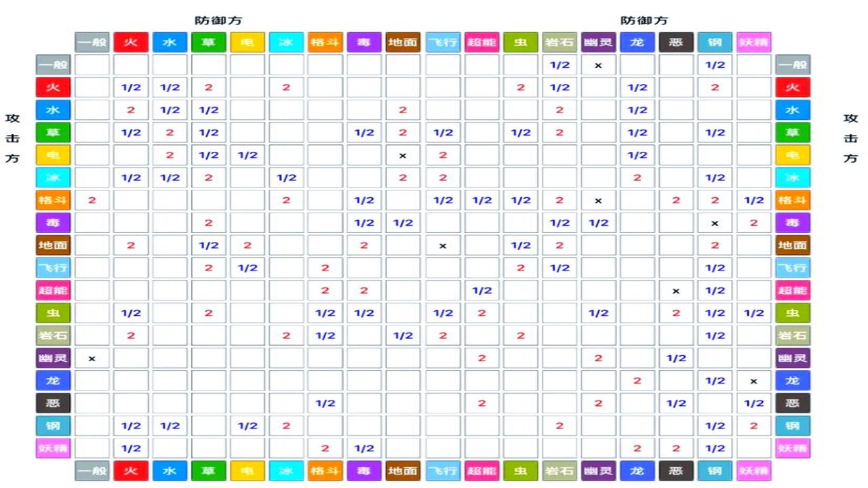Click the 虫 type label in the bottom header row
This screenshot has height=488, width=868.
pos(521,470)
